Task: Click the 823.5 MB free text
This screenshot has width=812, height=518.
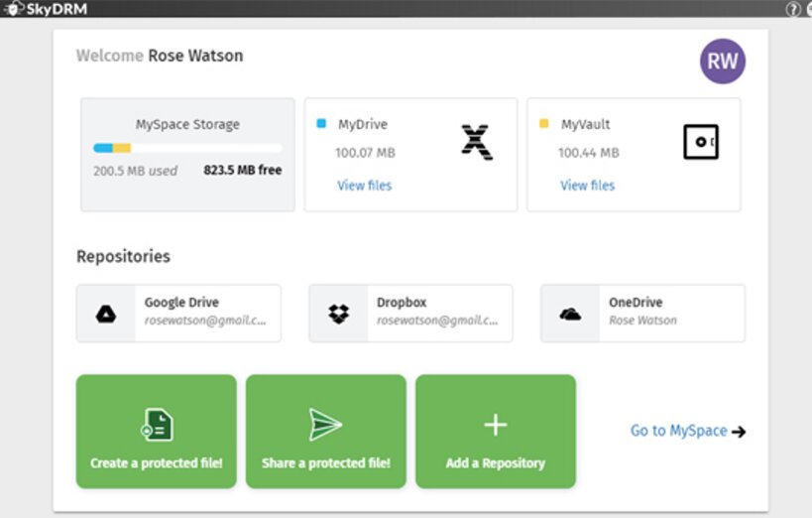Action: [x=242, y=170]
